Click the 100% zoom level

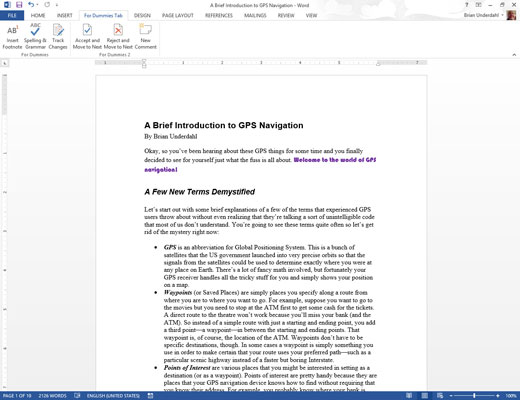(x=511, y=396)
